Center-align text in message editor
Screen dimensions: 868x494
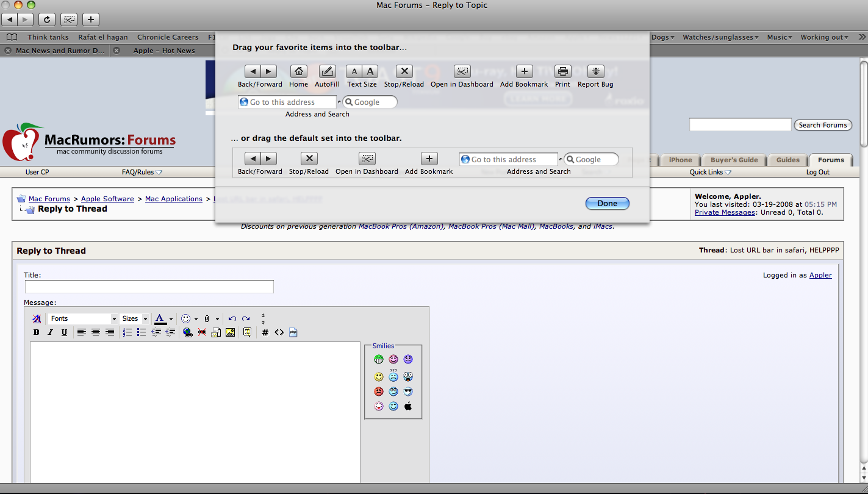click(x=96, y=332)
